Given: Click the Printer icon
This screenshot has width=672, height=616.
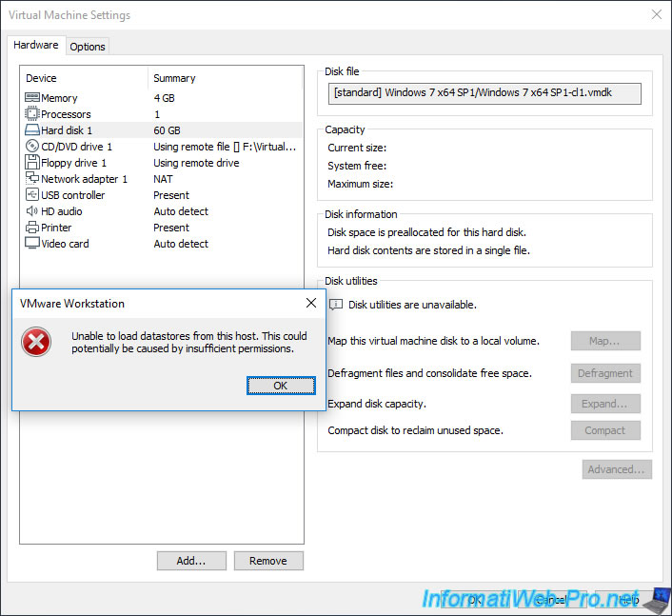Looking at the screenshot, I should pyautogui.click(x=32, y=228).
